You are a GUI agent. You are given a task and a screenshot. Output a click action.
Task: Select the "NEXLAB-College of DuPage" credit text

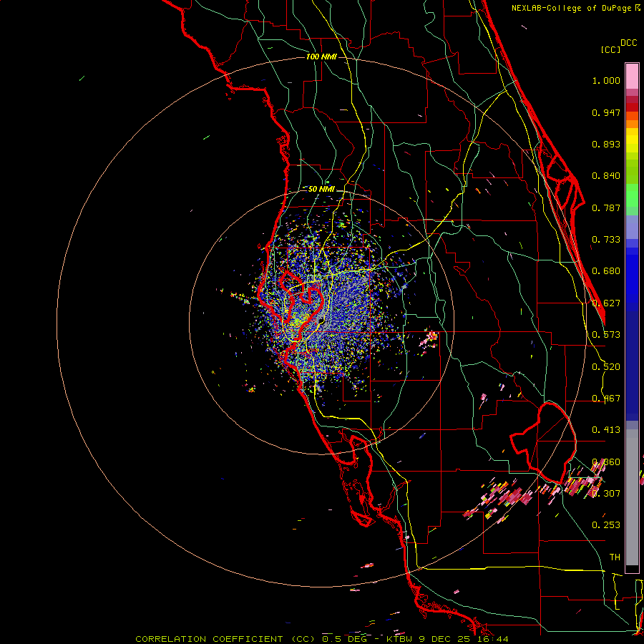click(571, 8)
